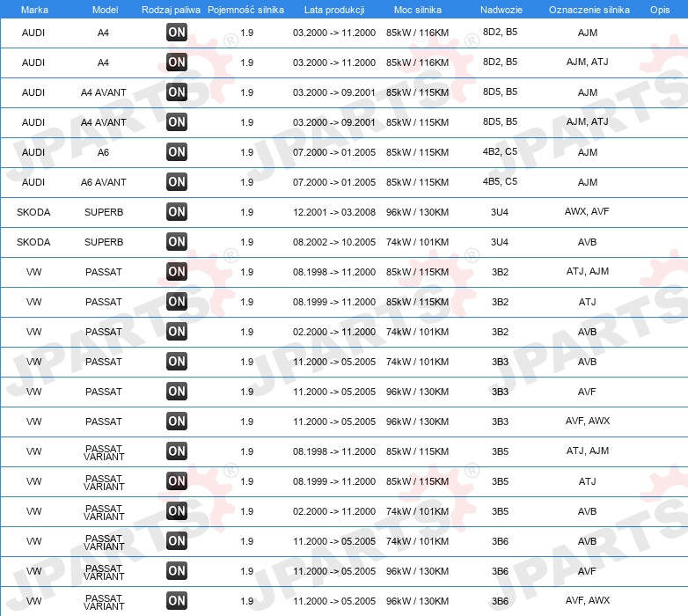
Task: Select the ON badge in the A4 AVANT AJM-only row
Action: pyautogui.click(x=177, y=92)
